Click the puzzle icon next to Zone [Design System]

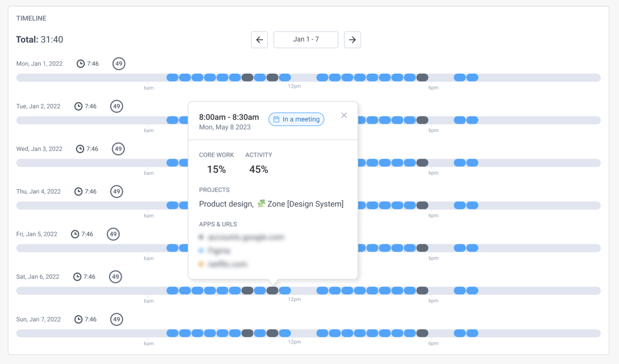click(x=261, y=203)
